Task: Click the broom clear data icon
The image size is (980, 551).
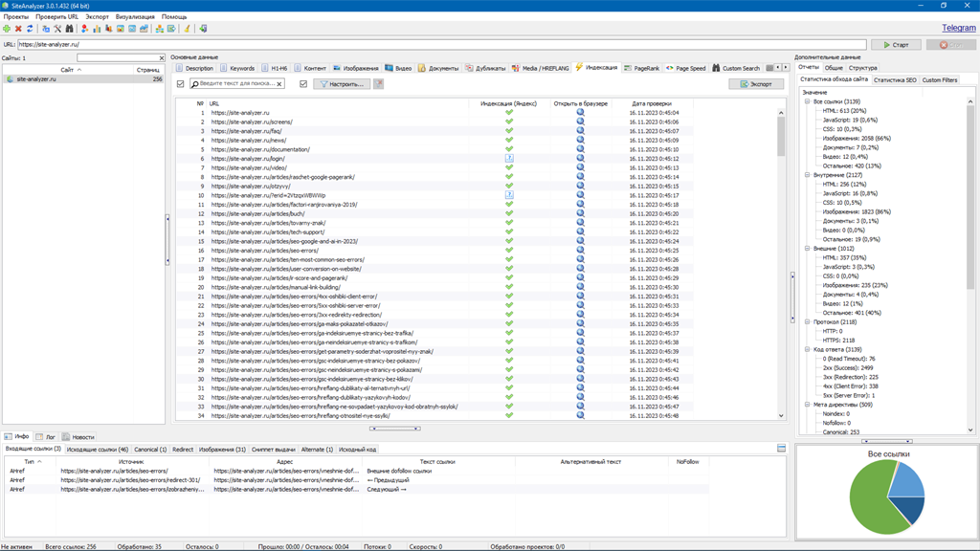Action: (187, 29)
